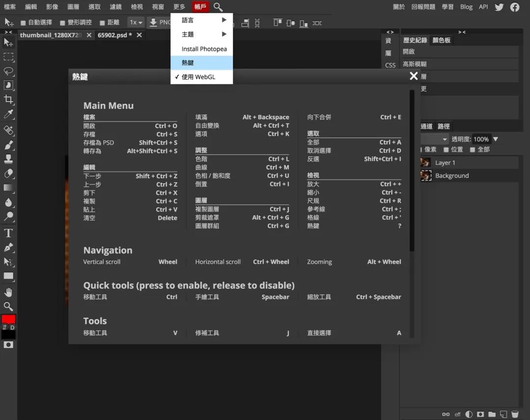Open the 透明度 opacity dropdown
The width and height of the screenshot is (530, 420).
496,138
